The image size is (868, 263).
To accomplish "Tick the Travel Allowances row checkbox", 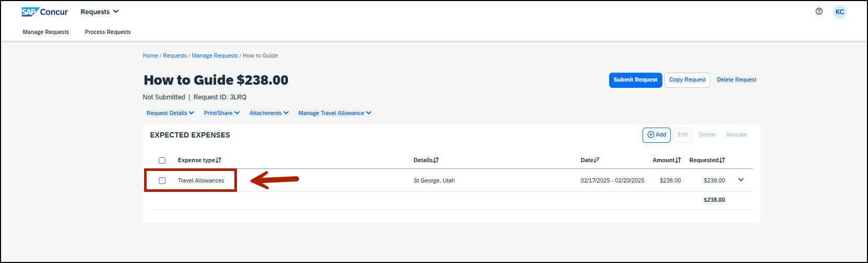I will tap(162, 180).
